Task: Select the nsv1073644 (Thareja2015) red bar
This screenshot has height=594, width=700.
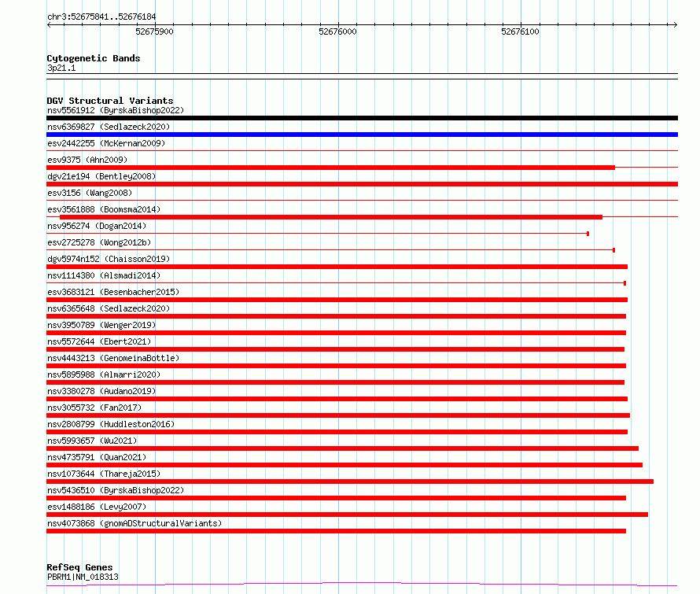Action: 350,481
